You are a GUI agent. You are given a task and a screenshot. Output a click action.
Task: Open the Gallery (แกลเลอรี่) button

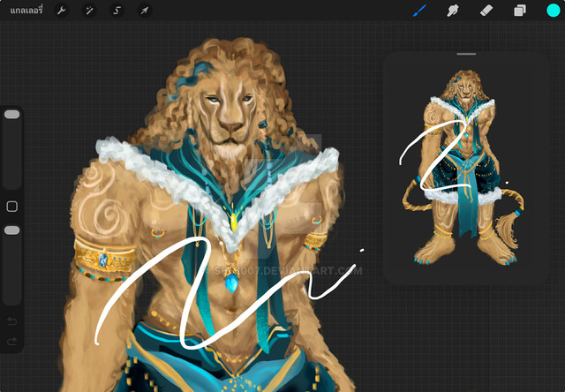[x=26, y=11]
